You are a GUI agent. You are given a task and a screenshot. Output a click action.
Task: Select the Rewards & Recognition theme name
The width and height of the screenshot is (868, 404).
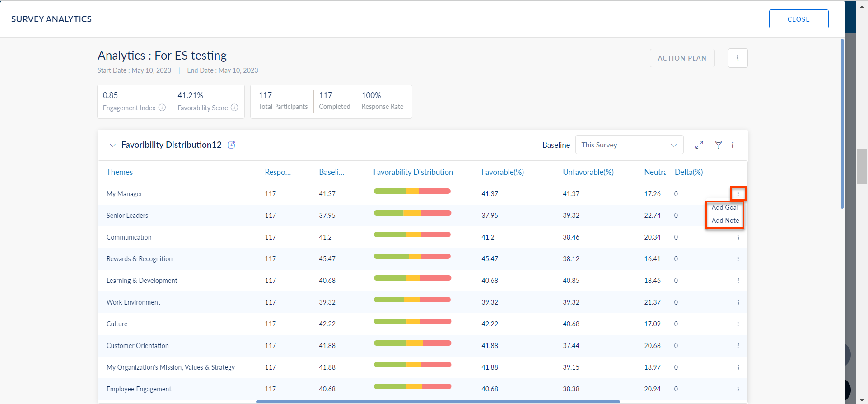pos(140,259)
